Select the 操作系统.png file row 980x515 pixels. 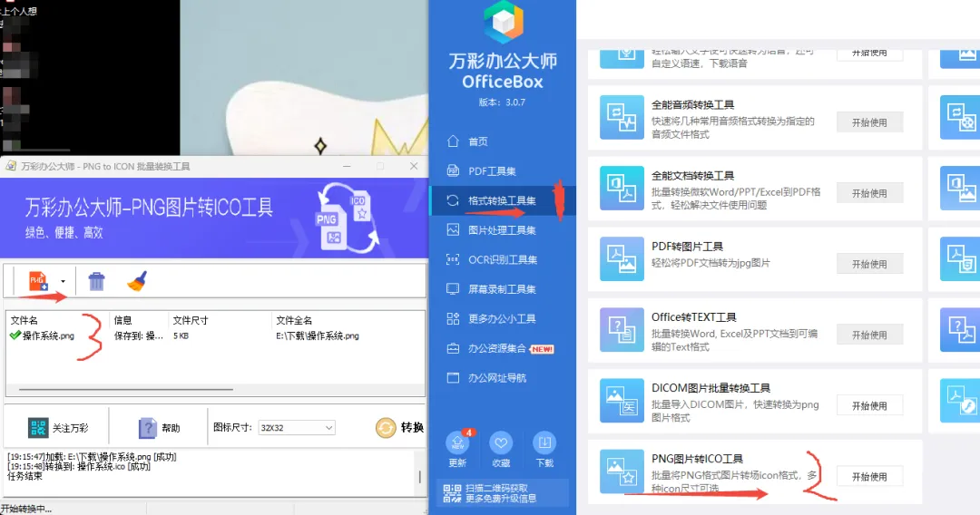(x=216, y=335)
